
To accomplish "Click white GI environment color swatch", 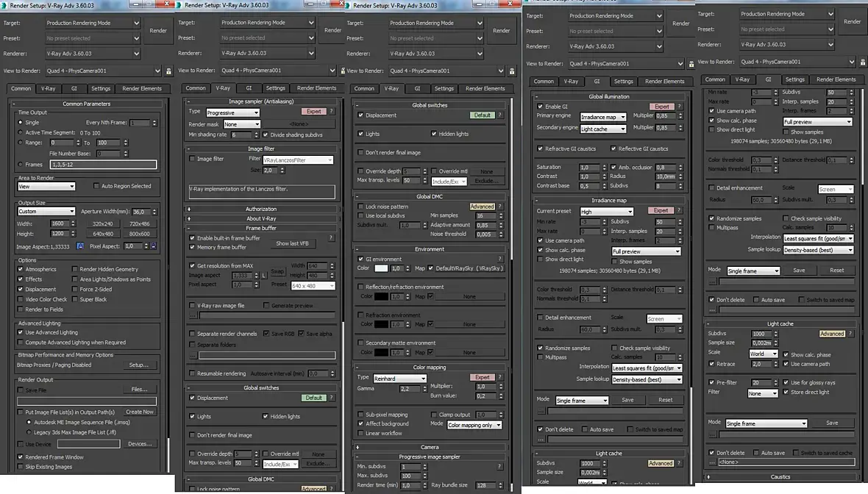I will pos(381,268).
